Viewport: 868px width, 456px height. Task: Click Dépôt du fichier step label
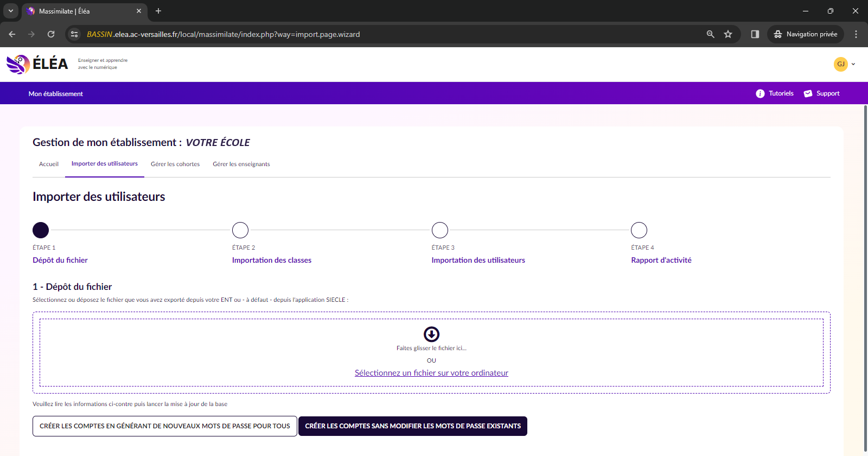pos(60,260)
